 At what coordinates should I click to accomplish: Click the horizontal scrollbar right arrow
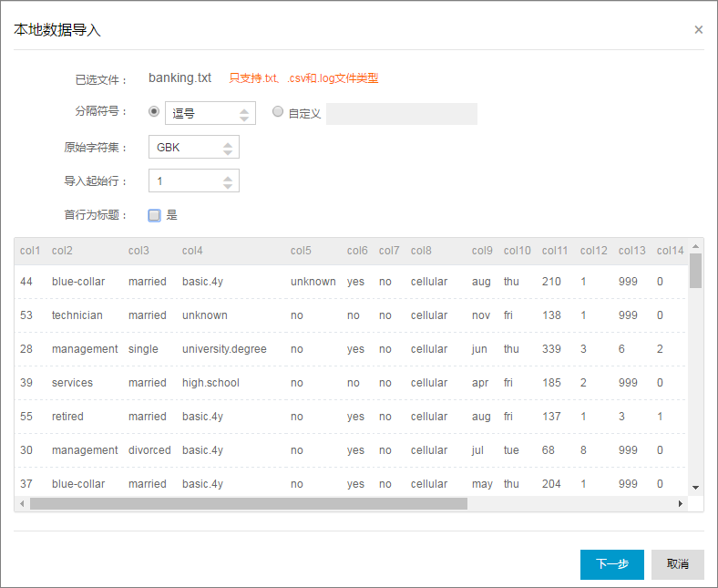coord(681,503)
